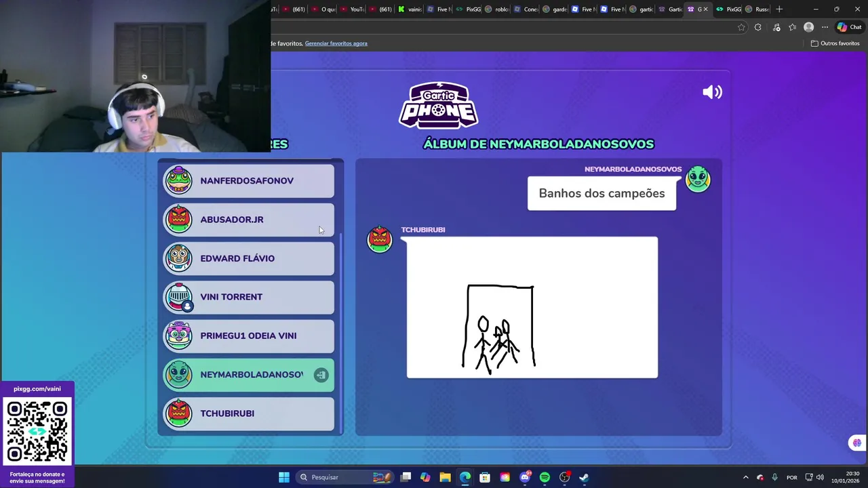Switch to the 'Cone' tab

tap(526, 9)
